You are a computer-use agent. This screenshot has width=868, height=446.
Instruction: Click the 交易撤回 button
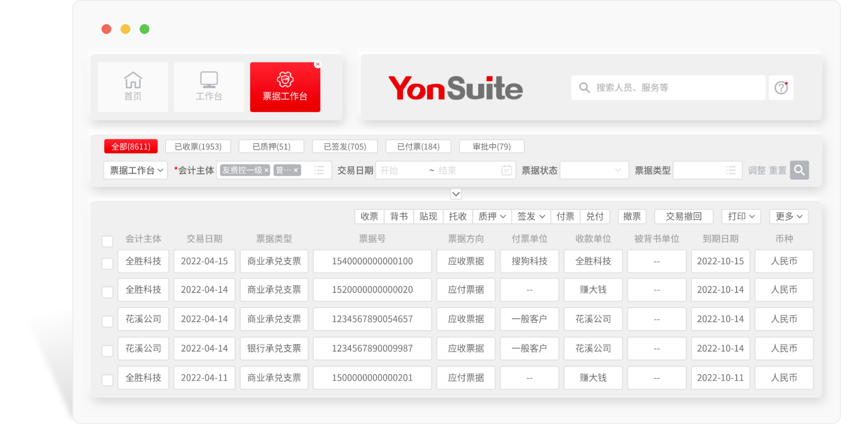point(683,217)
